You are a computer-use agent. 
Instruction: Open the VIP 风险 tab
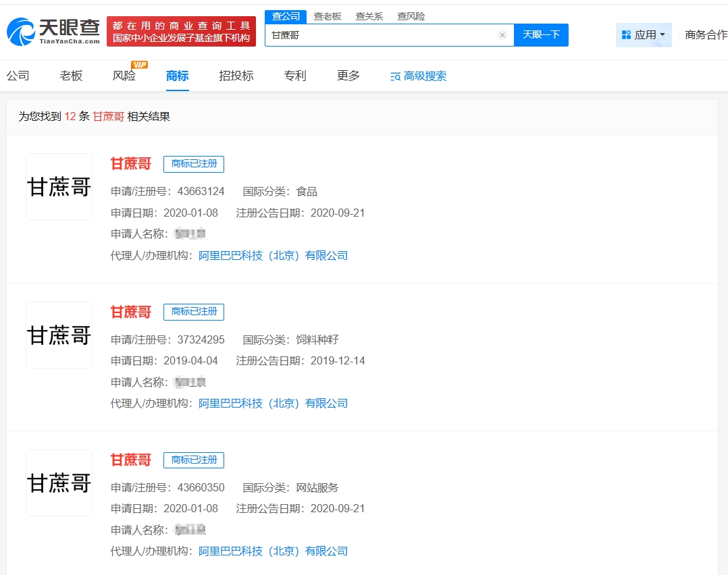(x=124, y=76)
